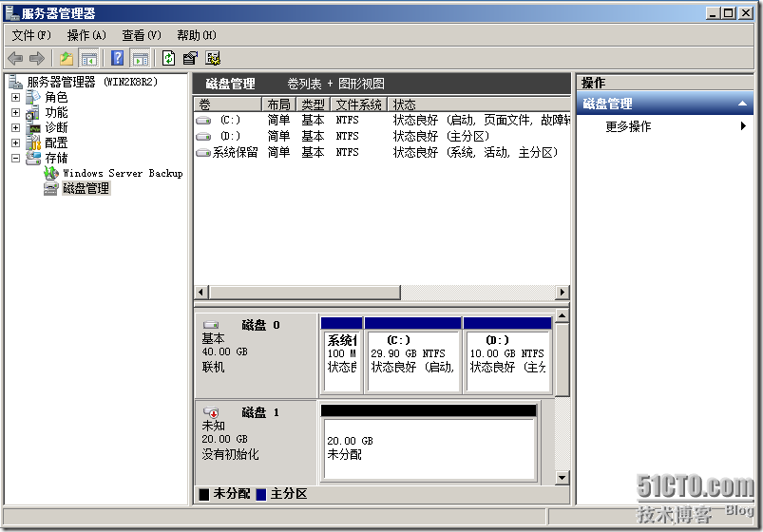Click the 角色 roles icon in tree
The height and width of the screenshot is (532, 763).
[x=33, y=97]
